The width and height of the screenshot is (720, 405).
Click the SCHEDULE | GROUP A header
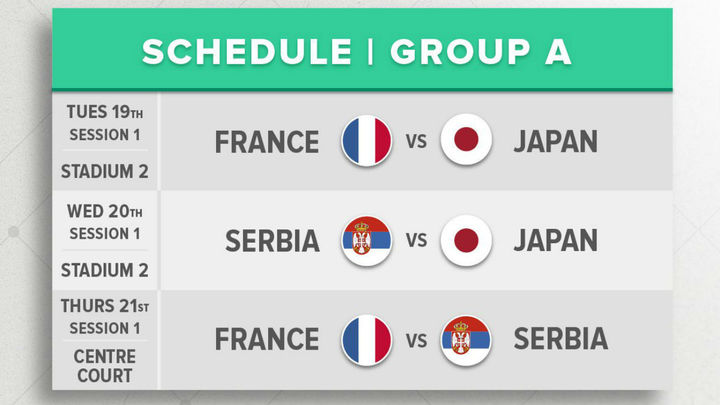coord(356,52)
